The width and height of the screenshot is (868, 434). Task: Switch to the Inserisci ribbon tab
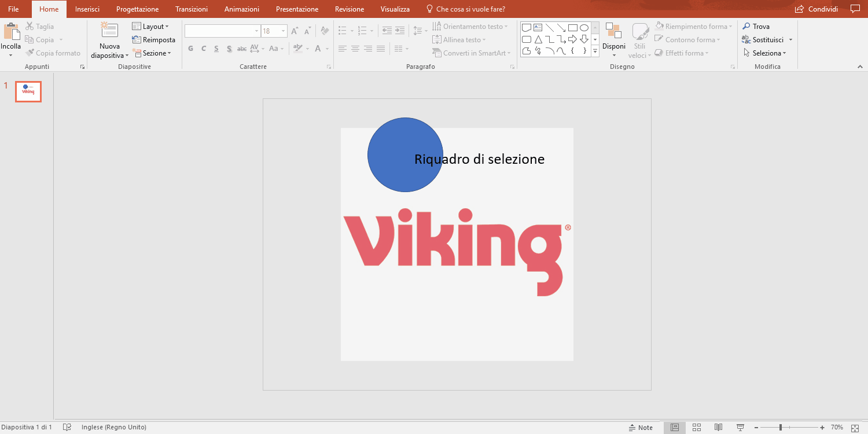87,9
